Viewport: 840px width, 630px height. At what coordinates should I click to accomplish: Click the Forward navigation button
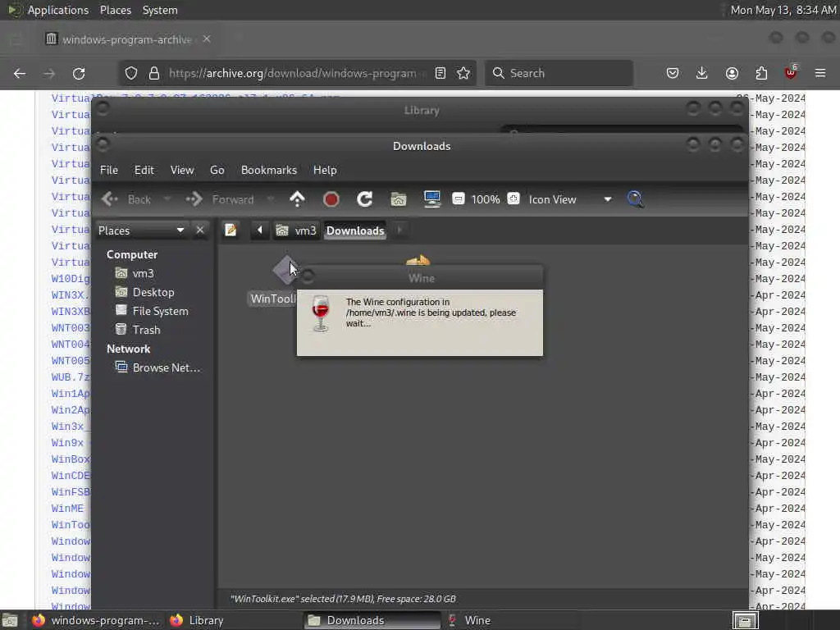(x=221, y=199)
